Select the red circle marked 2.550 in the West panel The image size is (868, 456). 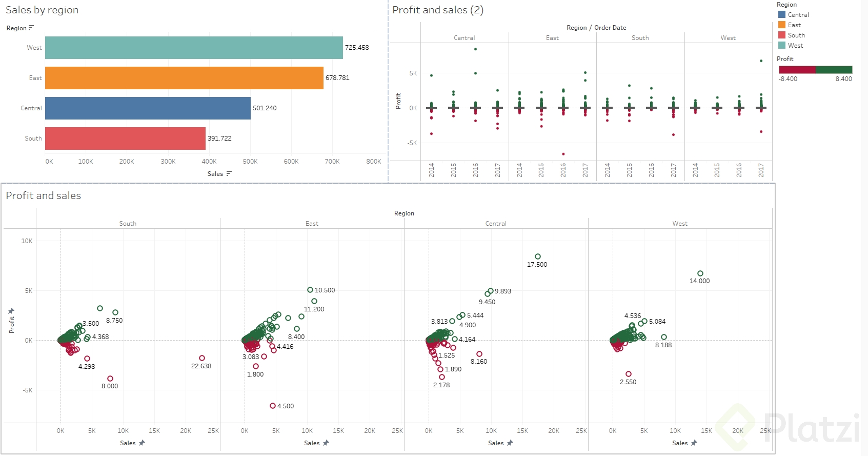(x=629, y=374)
